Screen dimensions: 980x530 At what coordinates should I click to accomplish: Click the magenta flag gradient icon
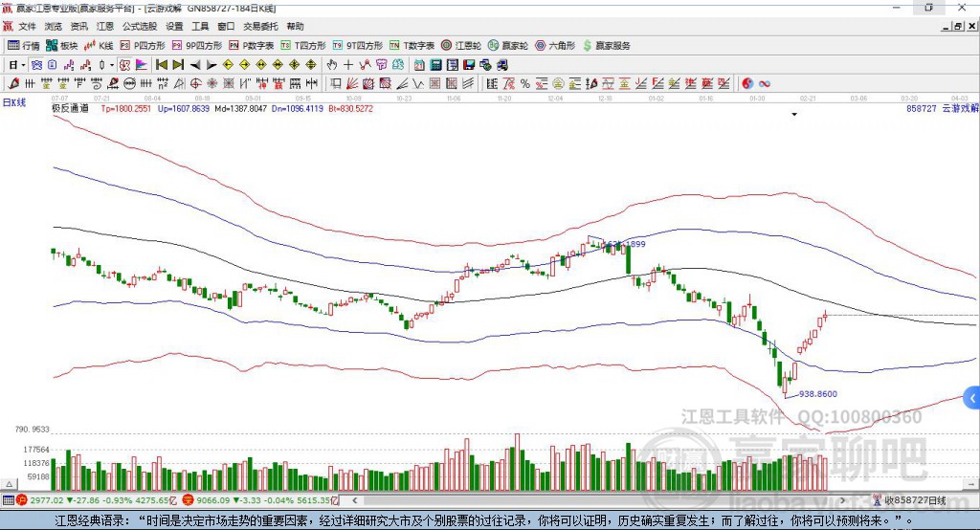pyautogui.click(x=142, y=65)
